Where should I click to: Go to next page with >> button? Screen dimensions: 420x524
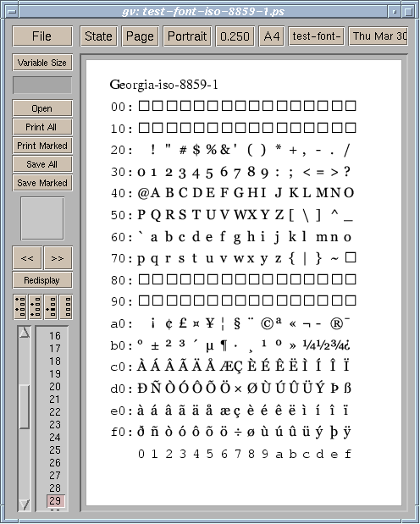[x=58, y=258]
